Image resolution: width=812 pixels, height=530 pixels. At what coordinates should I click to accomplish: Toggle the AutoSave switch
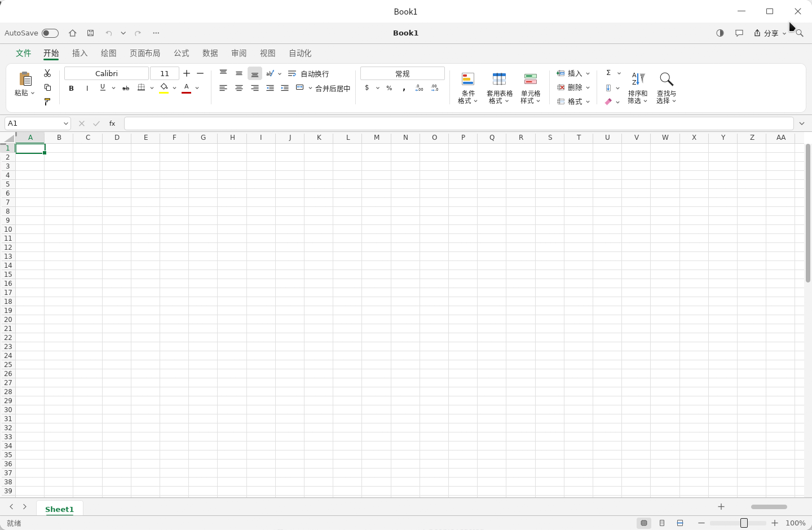[50, 33]
